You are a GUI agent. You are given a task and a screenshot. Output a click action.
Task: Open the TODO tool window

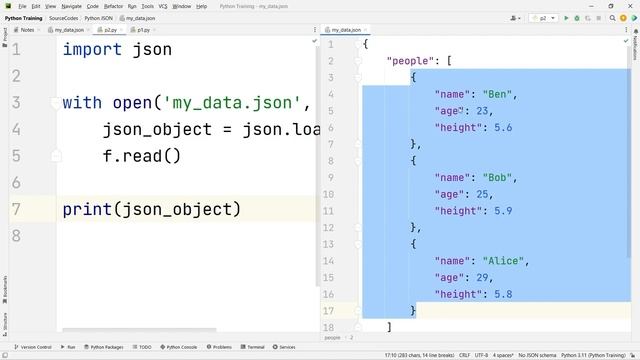[142, 347]
